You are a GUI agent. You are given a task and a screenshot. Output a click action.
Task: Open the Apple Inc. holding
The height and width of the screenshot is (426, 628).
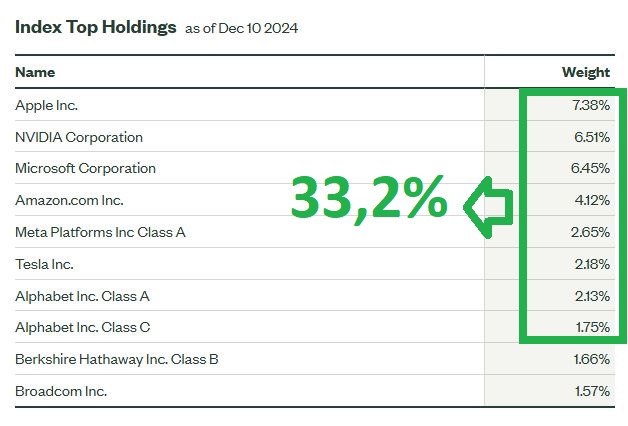[x=47, y=105]
